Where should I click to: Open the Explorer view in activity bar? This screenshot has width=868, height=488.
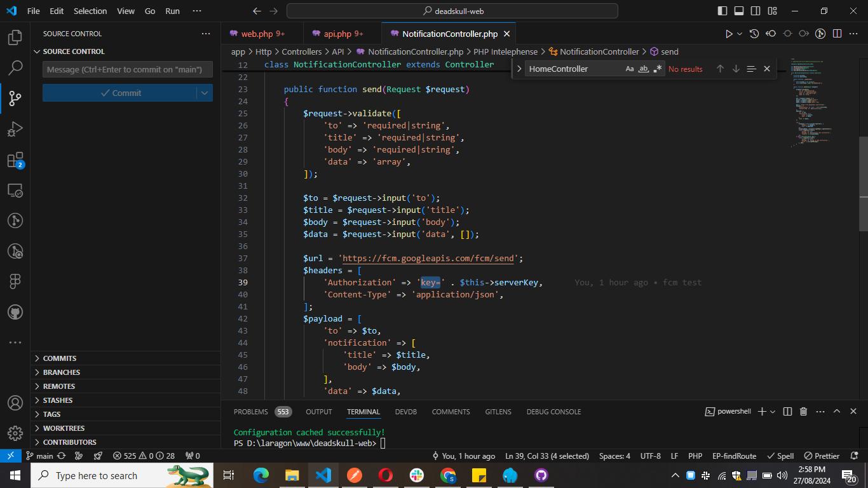(15, 37)
